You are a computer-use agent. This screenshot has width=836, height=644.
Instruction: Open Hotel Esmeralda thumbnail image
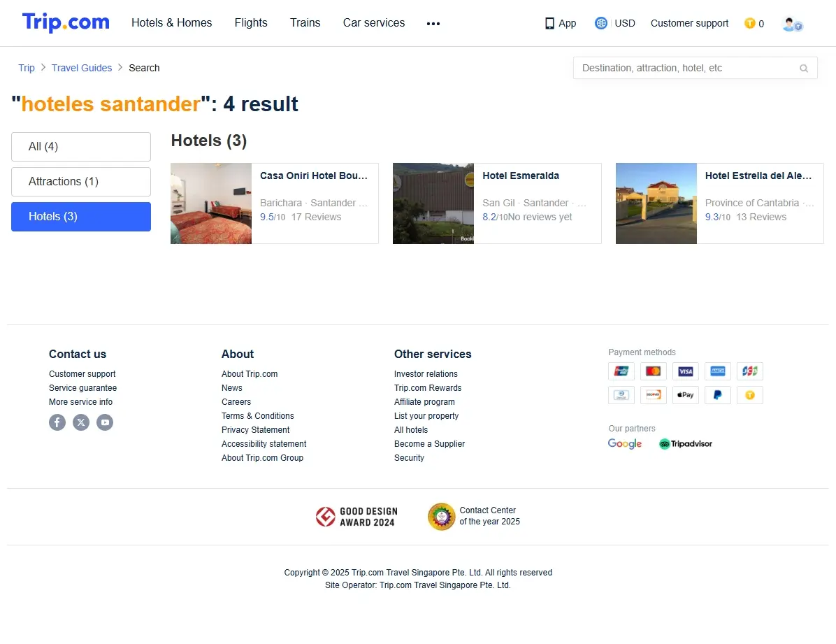[433, 203]
